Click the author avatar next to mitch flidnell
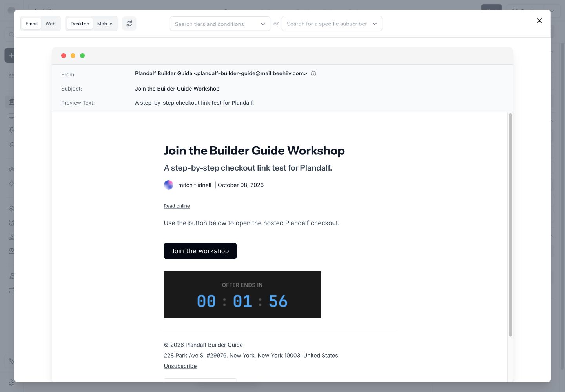Screen dimensions: 565x392 click(x=168, y=185)
